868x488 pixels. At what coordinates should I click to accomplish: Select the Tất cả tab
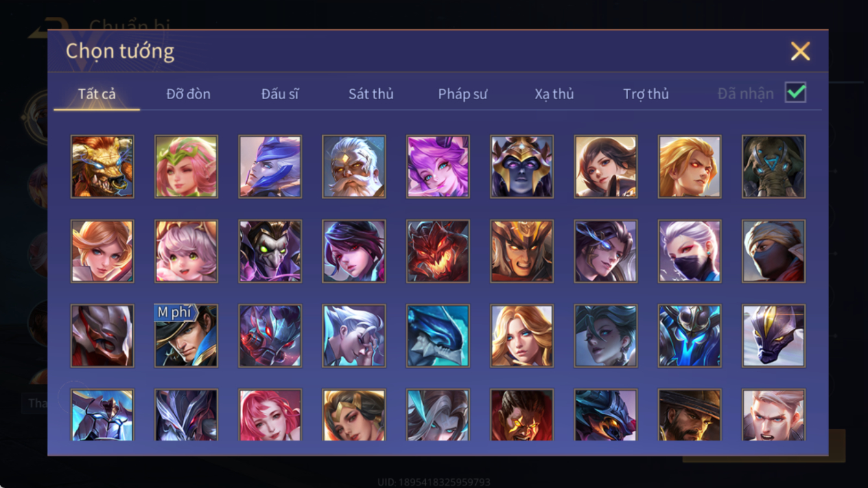pos(97,94)
